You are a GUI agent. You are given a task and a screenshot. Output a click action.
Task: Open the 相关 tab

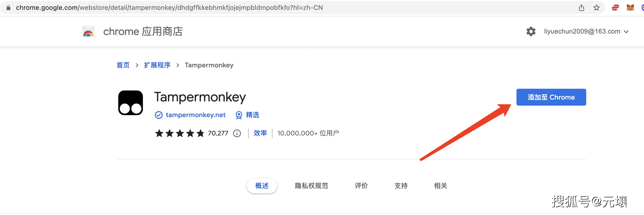point(441,186)
